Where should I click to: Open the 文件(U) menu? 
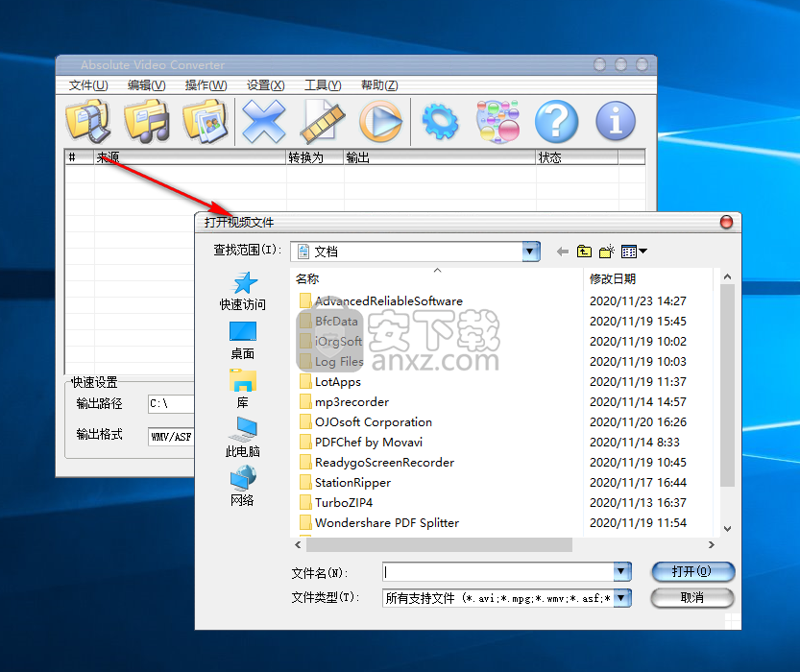[x=88, y=85]
